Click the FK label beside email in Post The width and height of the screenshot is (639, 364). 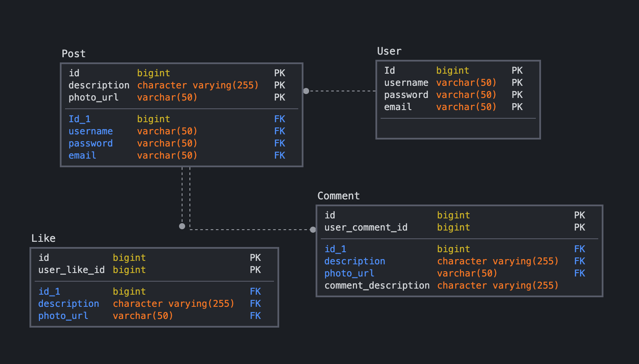(x=279, y=155)
